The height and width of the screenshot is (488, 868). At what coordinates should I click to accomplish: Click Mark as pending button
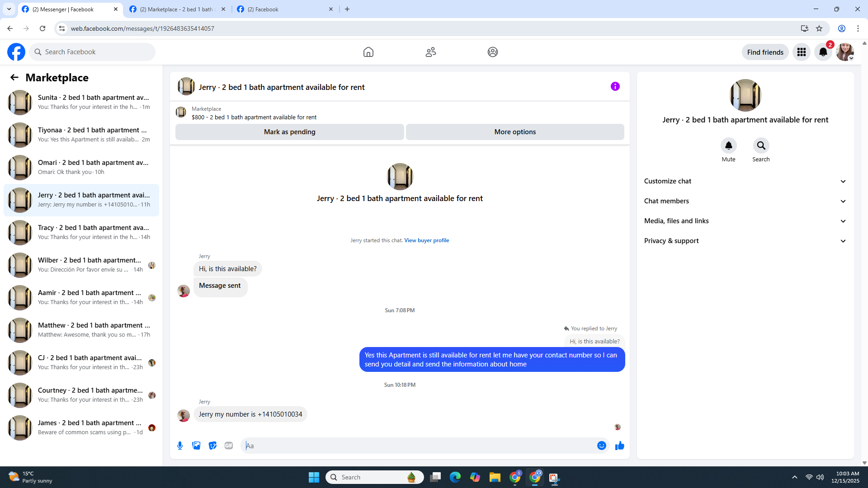[290, 132]
